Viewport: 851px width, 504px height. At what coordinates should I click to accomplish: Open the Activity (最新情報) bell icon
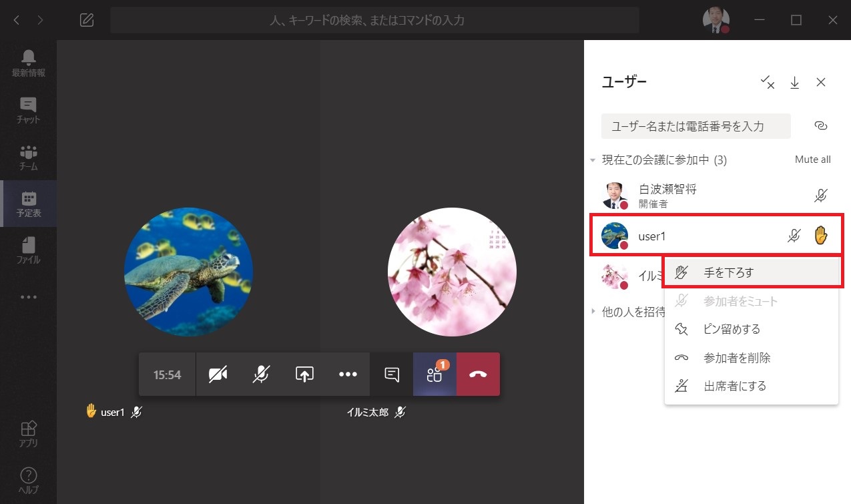coord(28,63)
